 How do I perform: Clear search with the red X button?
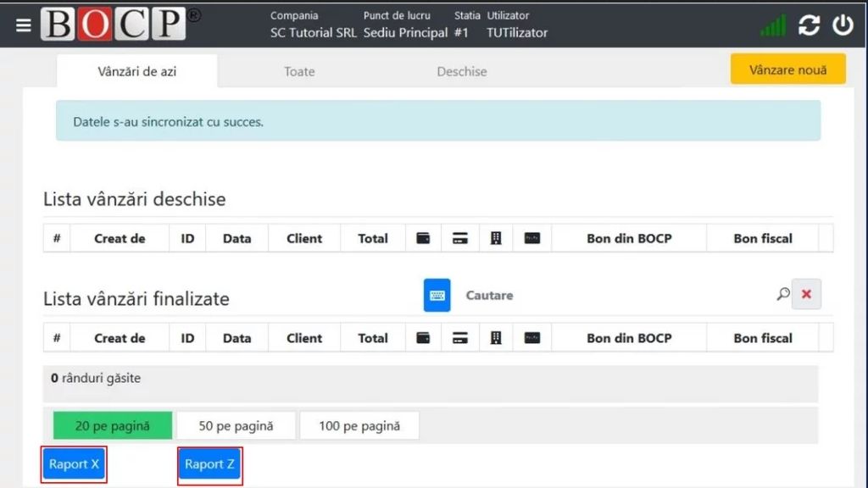[806, 294]
